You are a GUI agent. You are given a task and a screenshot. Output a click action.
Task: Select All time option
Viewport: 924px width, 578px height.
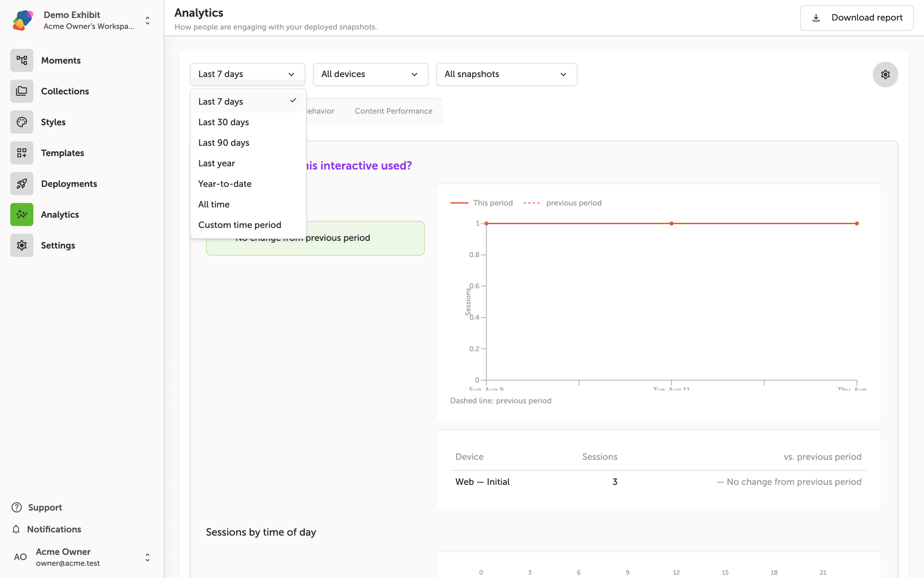pos(248,205)
